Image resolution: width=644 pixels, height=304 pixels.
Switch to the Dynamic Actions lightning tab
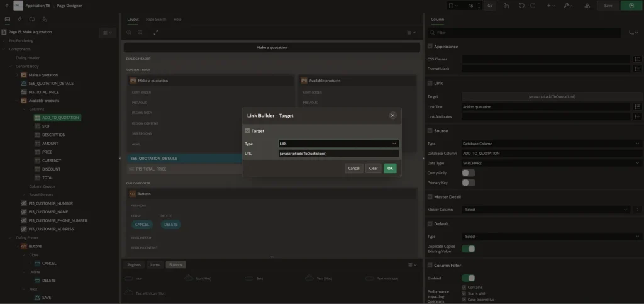coord(19,20)
